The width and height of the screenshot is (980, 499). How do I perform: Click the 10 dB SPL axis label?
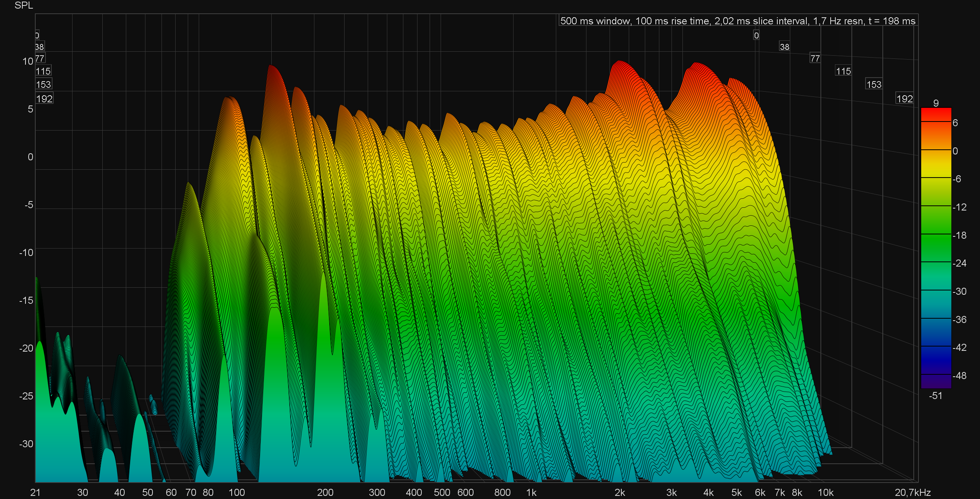point(28,62)
